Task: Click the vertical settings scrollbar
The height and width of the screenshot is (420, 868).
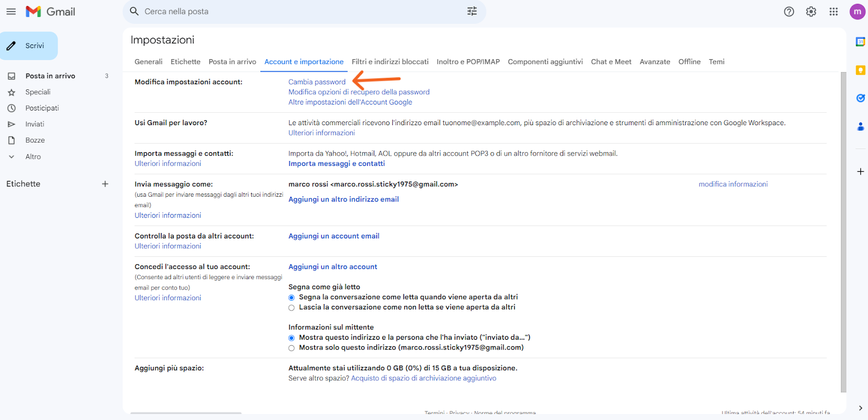Action: coord(843,232)
